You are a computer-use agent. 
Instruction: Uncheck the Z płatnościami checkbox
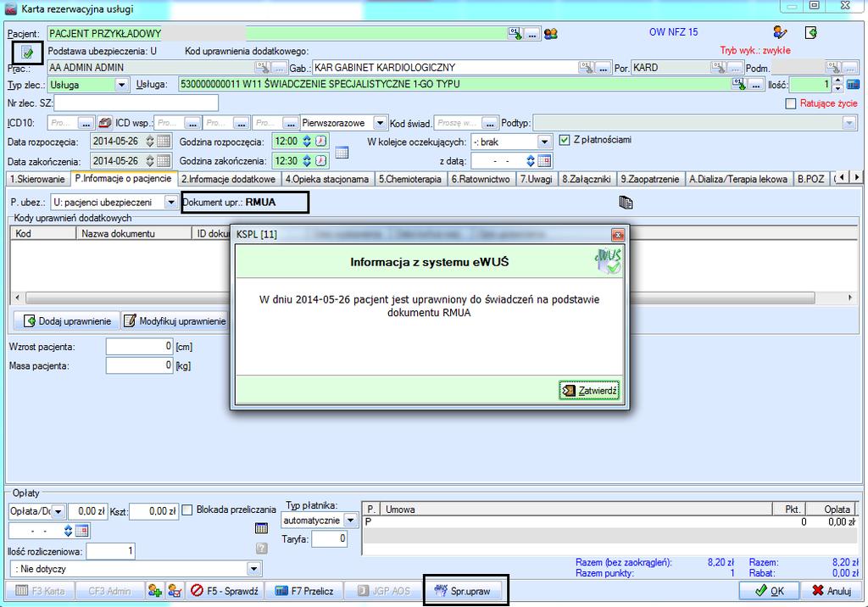(564, 140)
